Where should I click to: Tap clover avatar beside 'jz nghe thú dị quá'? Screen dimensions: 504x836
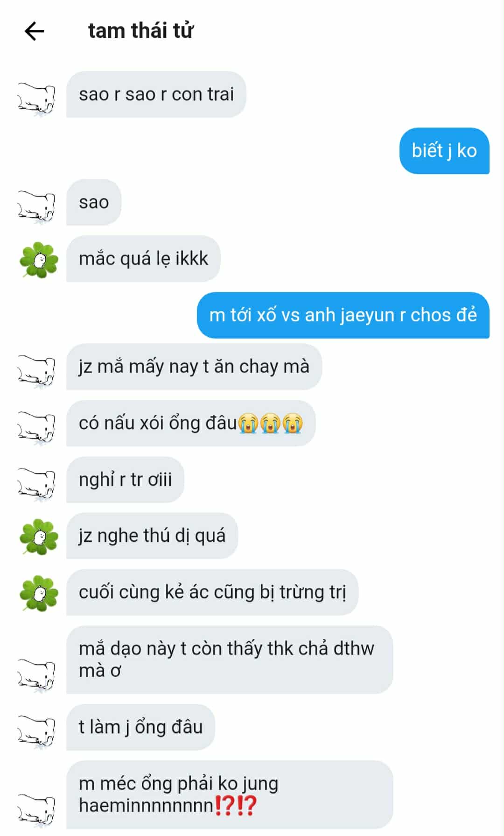39,537
